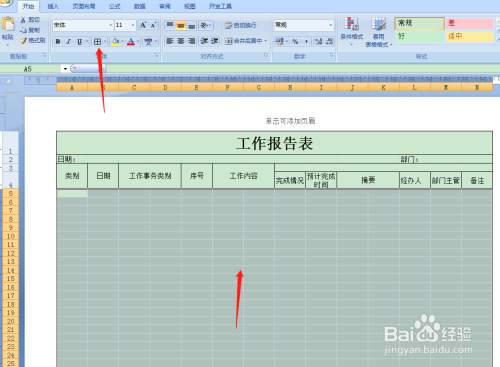Viewport: 500px width, 367px height.
Task: Click the decrease decimal icon
Action: point(329,41)
